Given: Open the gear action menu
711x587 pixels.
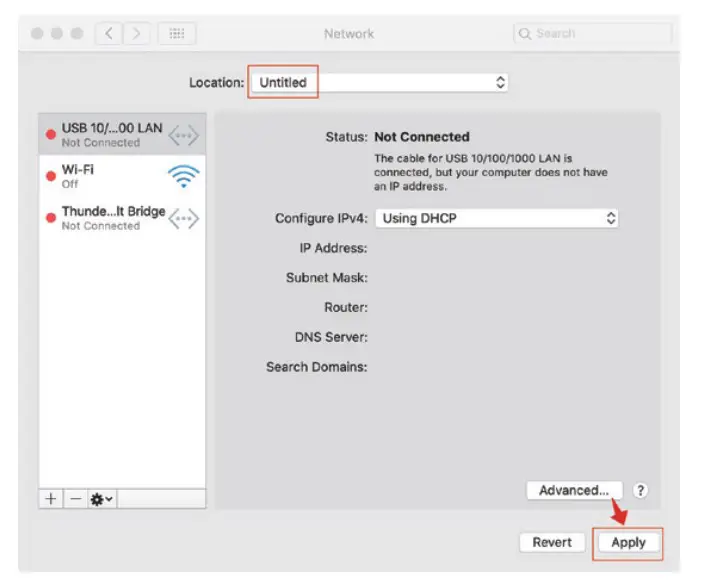Looking at the screenshot, I should [102, 499].
